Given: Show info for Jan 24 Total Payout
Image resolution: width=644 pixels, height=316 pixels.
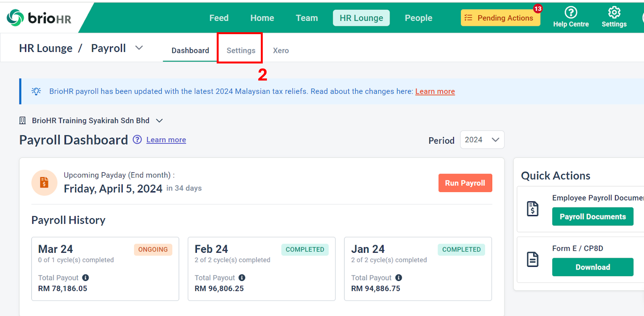Looking at the screenshot, I should pyautogui.click(x=399, y=278).
